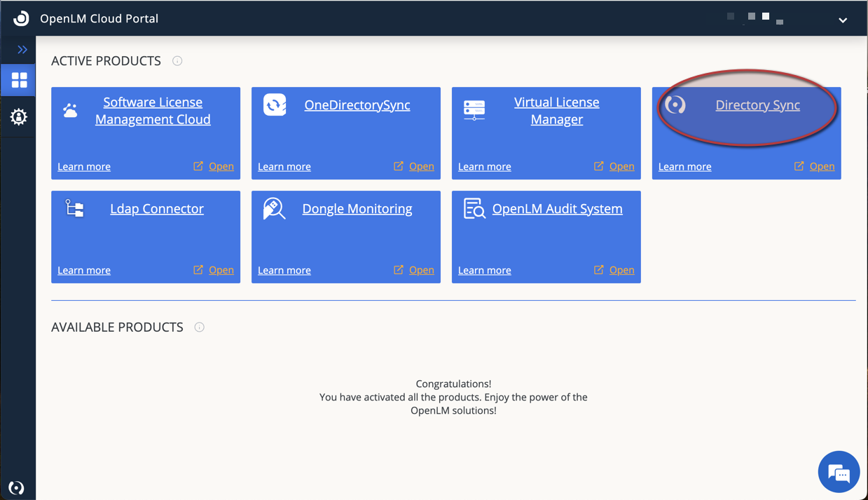Click the sync arrows icon on OneDirectorySync card
Viewport: 868px width, 500px height.
(274, 104)
